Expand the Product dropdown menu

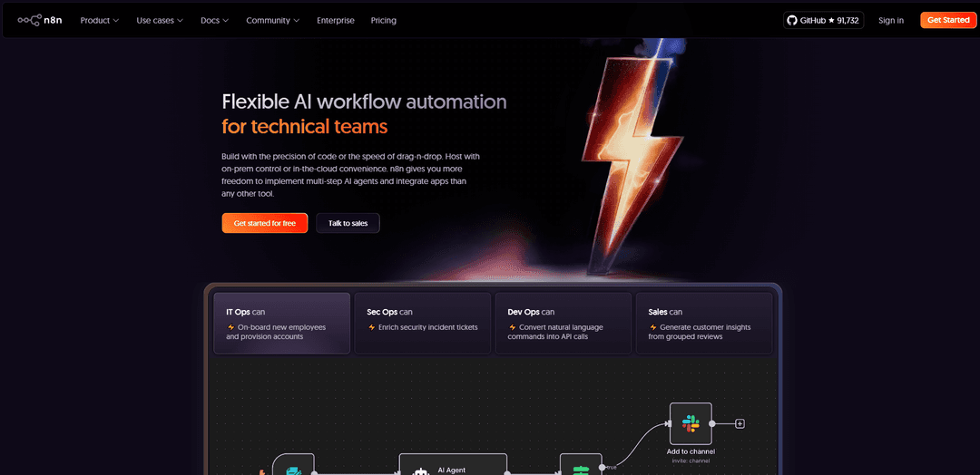click(100, 21)
